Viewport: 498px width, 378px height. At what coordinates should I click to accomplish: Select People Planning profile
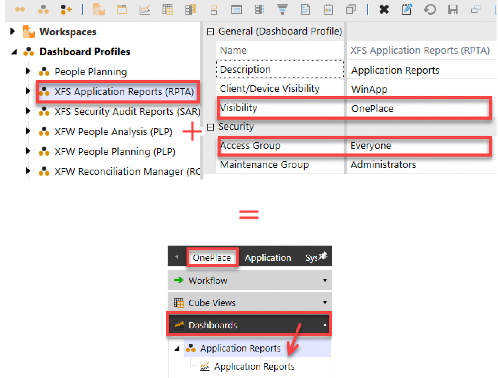[91, 72]
